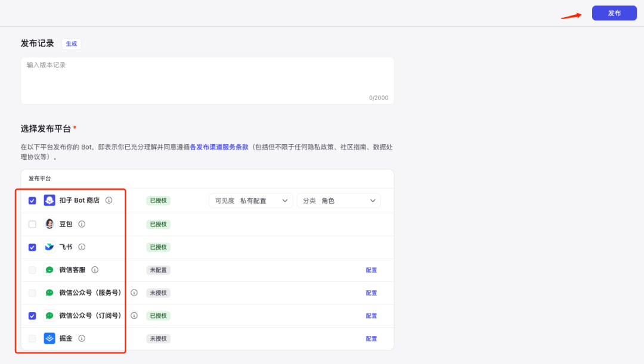Click the blue 发布 button

tap(614, 13)
